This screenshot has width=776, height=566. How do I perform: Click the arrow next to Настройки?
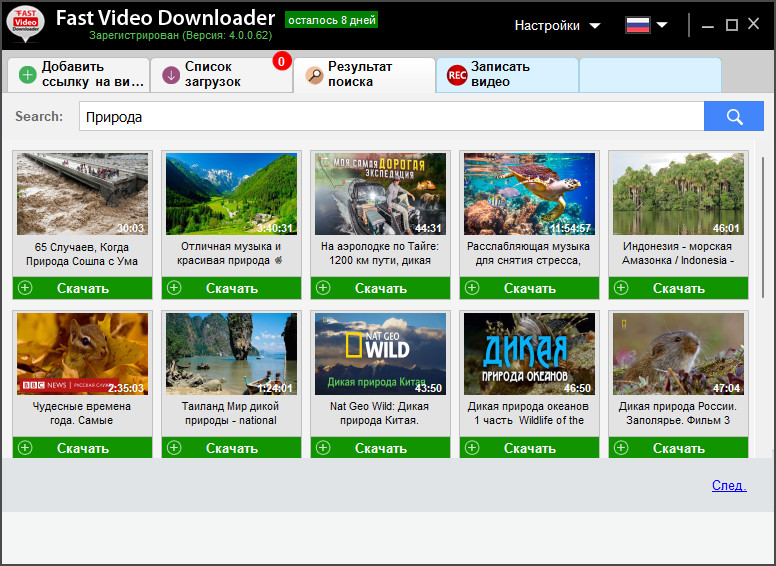[x=594, y=26]
